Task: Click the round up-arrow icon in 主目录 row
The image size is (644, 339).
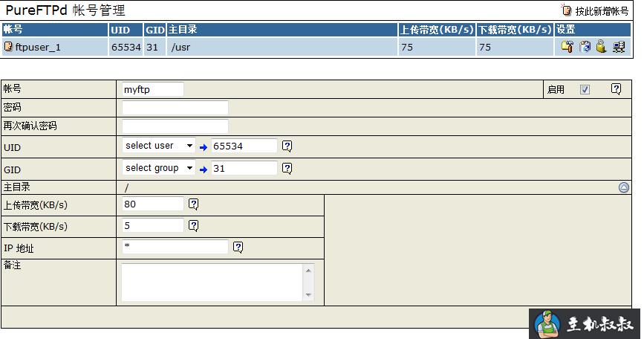Action: point(624,187)
